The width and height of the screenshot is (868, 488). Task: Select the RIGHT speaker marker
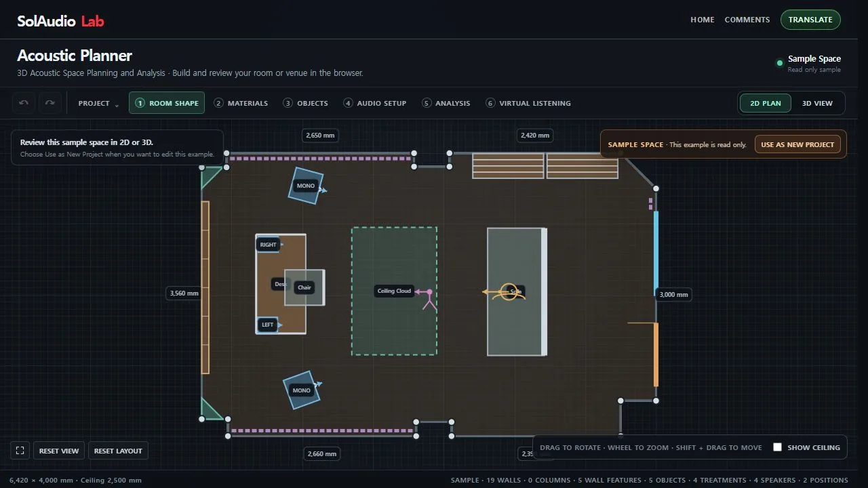pyautogui.click(x=268, y=245)
